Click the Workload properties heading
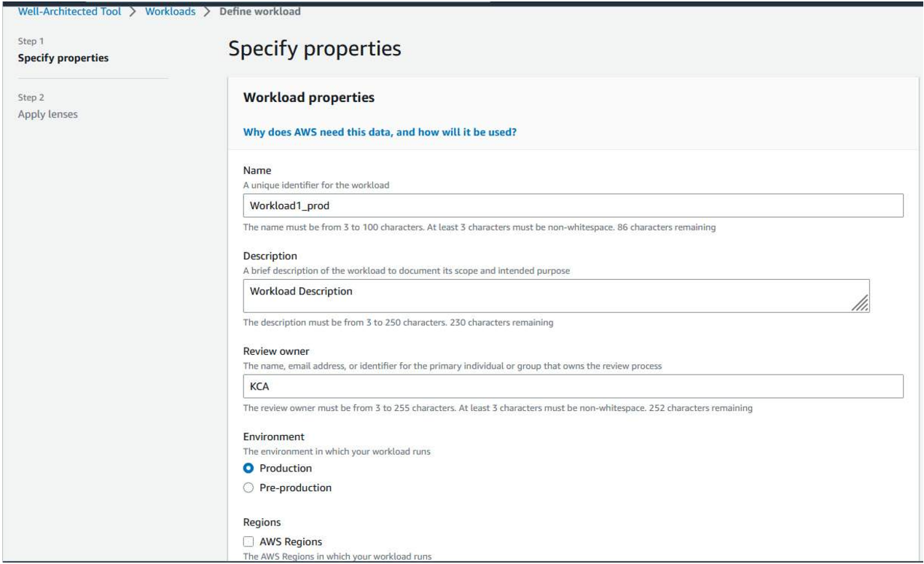Image resolution: width=924 pixels, height=564 pixels. (x=308, y=98)
